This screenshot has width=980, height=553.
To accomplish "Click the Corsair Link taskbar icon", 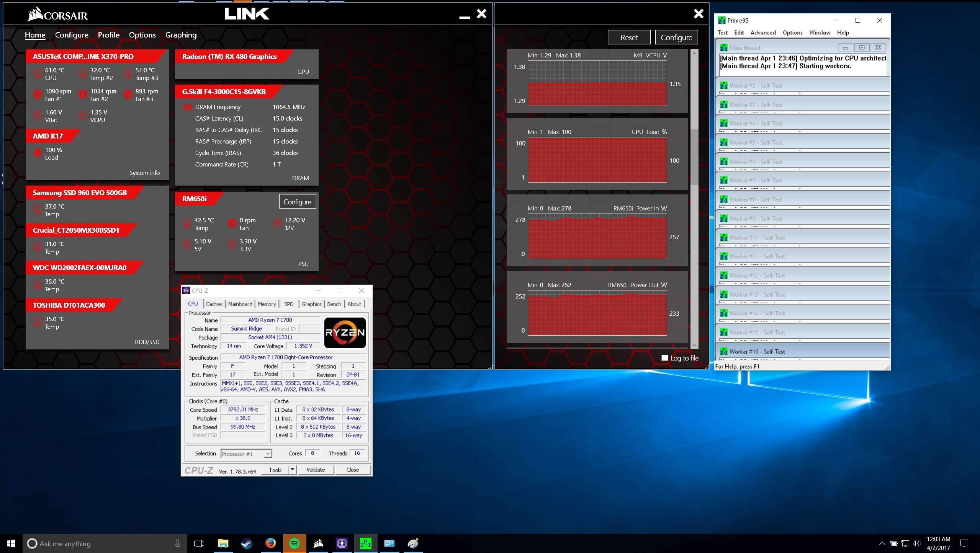I will click(318, 543).
